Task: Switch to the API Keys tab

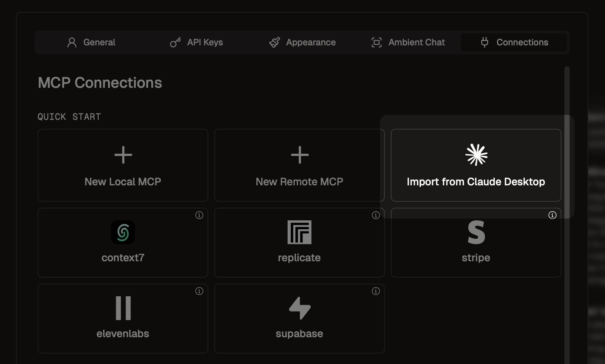Action: (x=196, y=42)
